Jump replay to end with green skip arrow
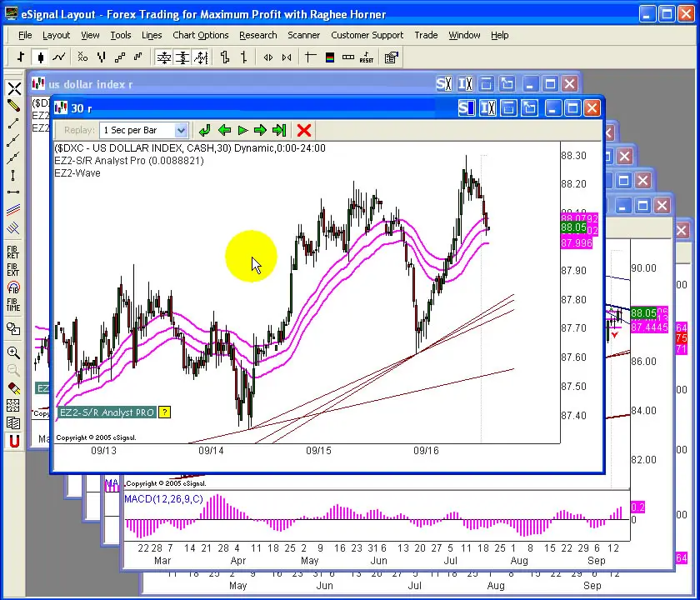The image size is (700, 600). (x=279, y=130)
